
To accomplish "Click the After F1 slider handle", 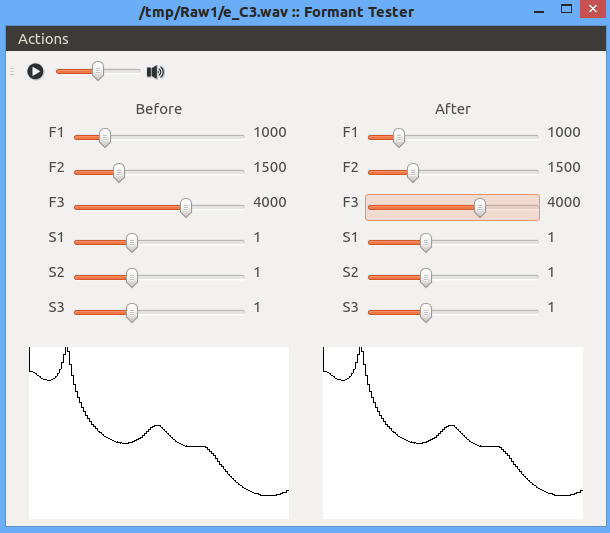I will [x=399, y=137].
